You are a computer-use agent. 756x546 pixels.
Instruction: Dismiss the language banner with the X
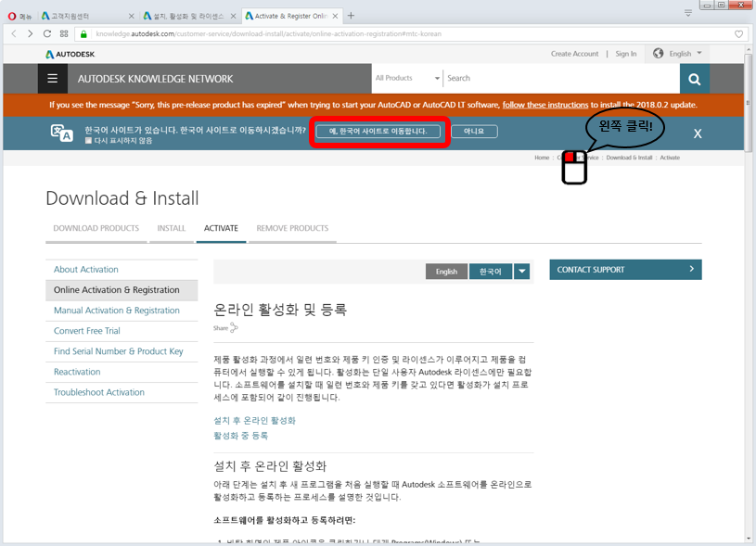698,133
